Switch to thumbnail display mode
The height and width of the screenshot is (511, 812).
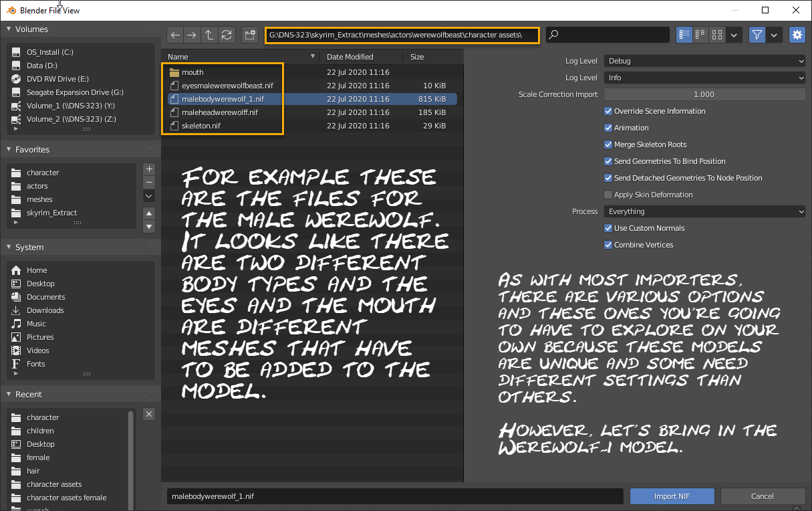pos(717,35)
